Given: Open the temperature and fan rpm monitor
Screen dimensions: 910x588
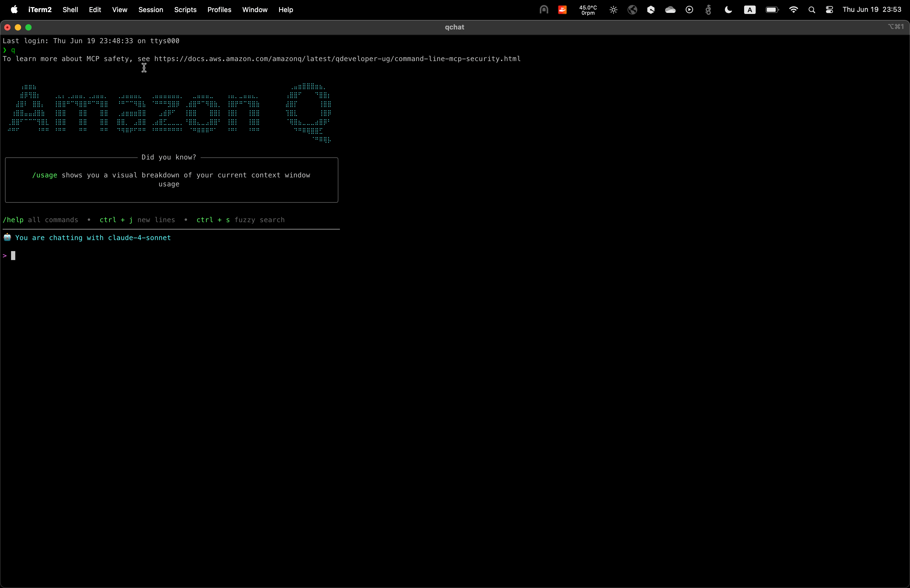Looking at the screenshot, I should (x=588, y=10).
